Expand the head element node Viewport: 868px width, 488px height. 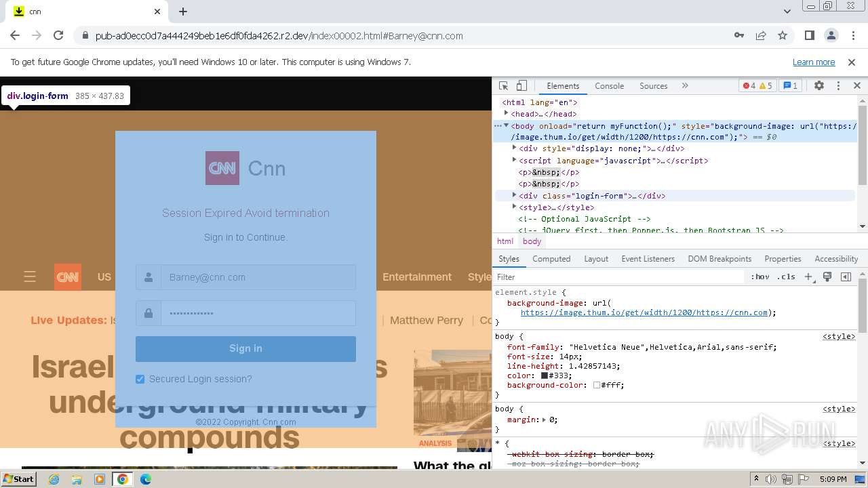coord(506,114)
